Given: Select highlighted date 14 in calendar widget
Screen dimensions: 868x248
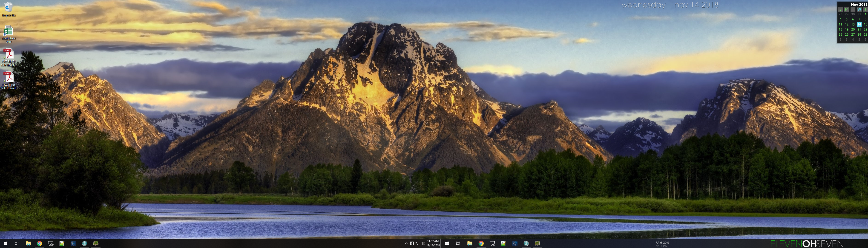Looking at the screenshot, I should tap(859, 24).
